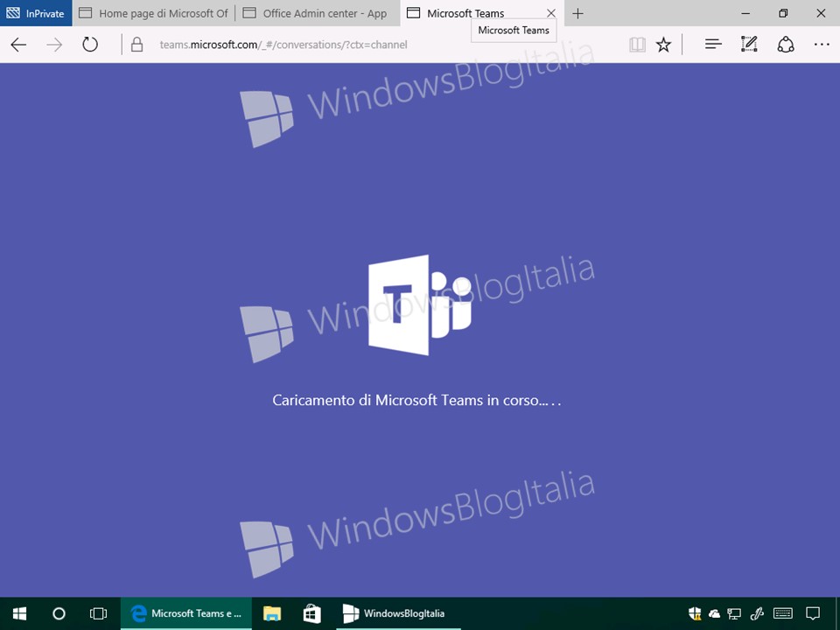Open Cortana circle on taskbar

coord(59,613)
